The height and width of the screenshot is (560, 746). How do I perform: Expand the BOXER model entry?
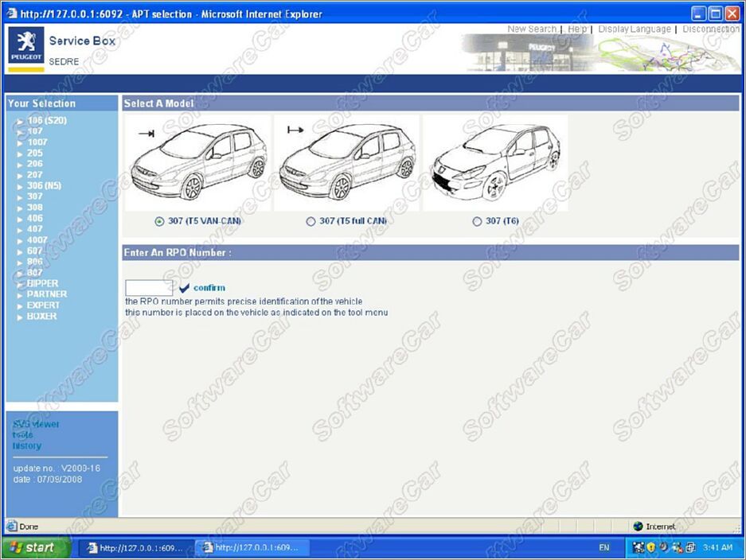tap(41, 316)
